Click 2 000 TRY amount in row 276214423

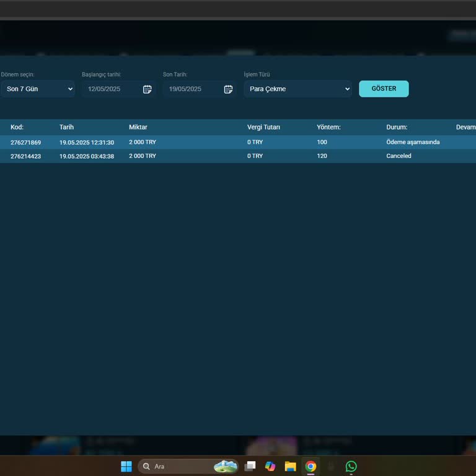[x=143, y=156]
